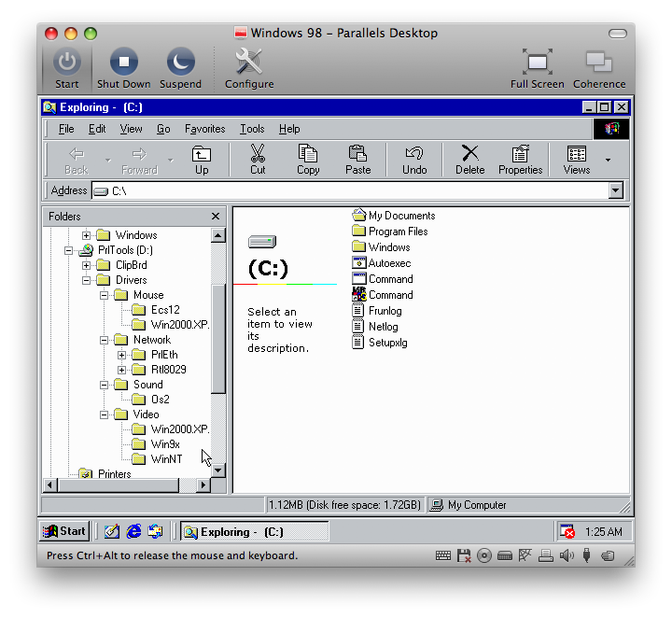Image resolution: width=672 pixels, height=618 pixels.
Task: Collapse the PrlTools (D:) drive node
Action: pyautogui.click(x=68, y=250)
